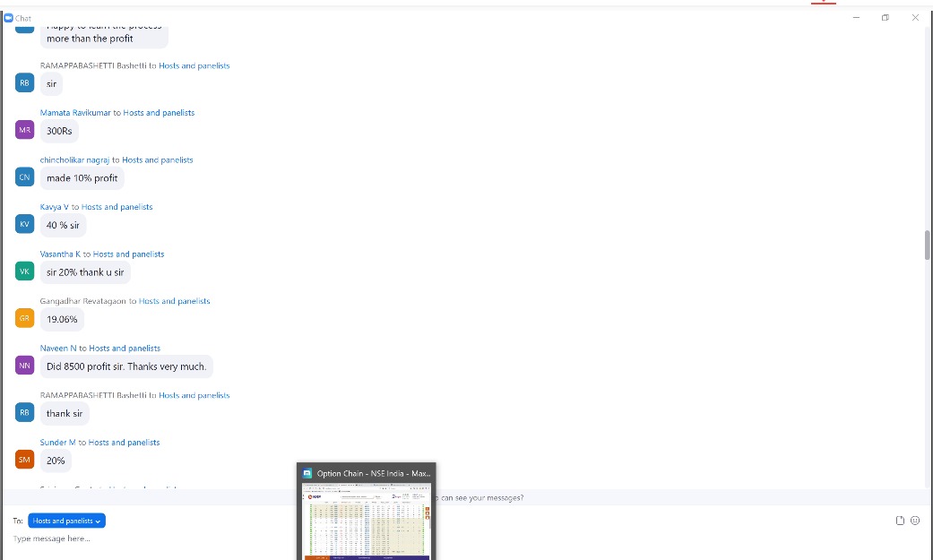
Task: Click the file attachment icon
Action: [901, 521]
